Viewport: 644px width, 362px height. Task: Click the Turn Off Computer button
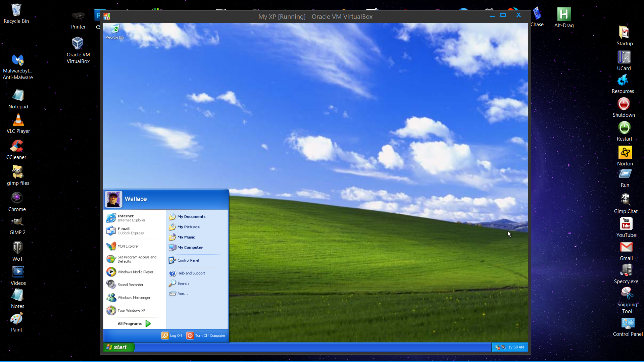(206, 335)
